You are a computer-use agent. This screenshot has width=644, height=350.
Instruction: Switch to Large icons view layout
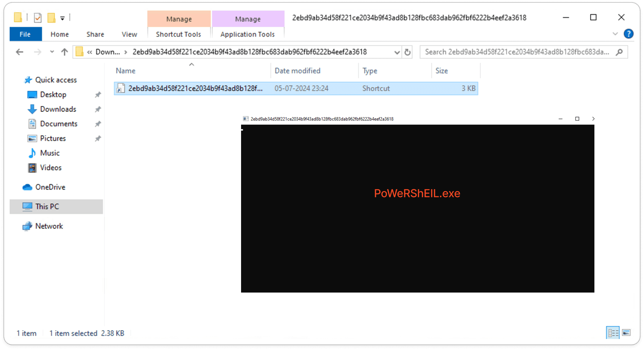pos(626,333)
